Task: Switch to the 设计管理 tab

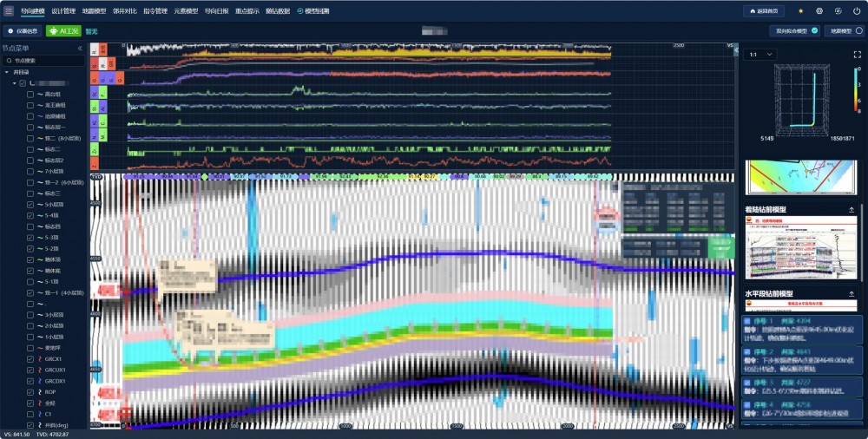Action: 63,11
